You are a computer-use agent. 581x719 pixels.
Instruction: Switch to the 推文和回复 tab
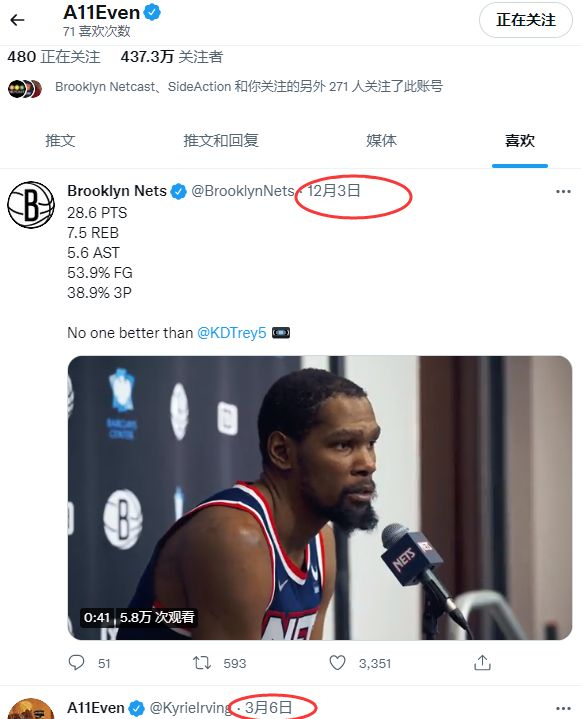221,140
